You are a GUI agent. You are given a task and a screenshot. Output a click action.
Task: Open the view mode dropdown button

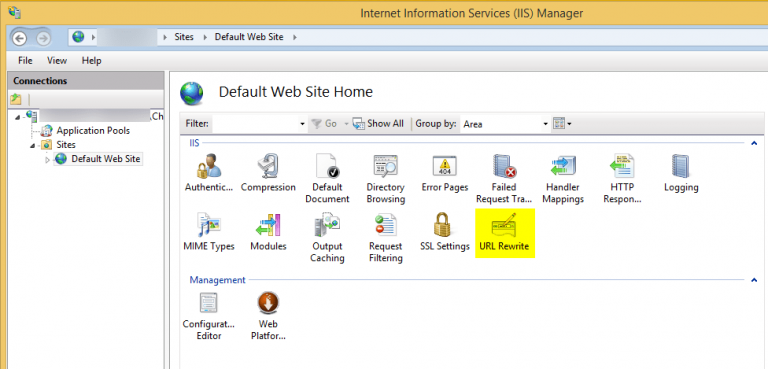(x=562, y=124)
